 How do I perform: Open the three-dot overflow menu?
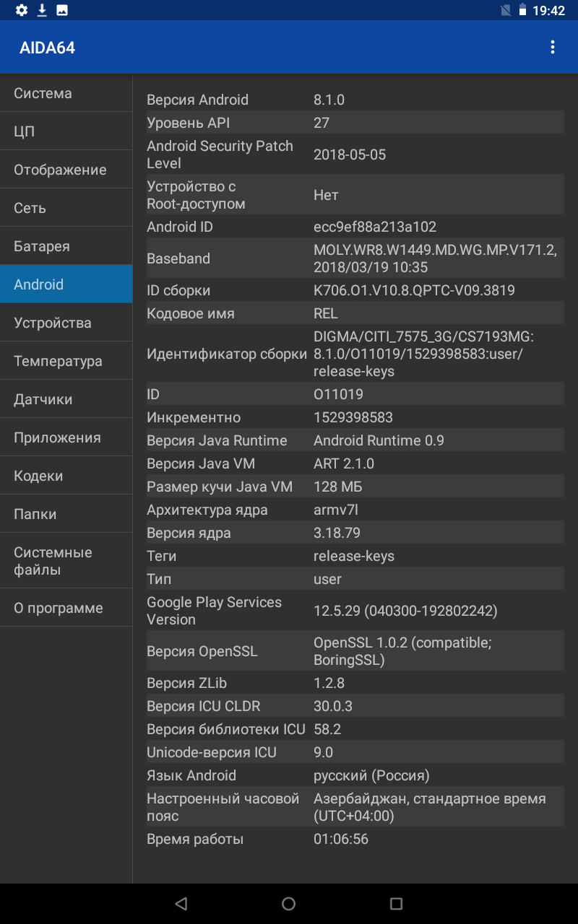pos(553,48)
